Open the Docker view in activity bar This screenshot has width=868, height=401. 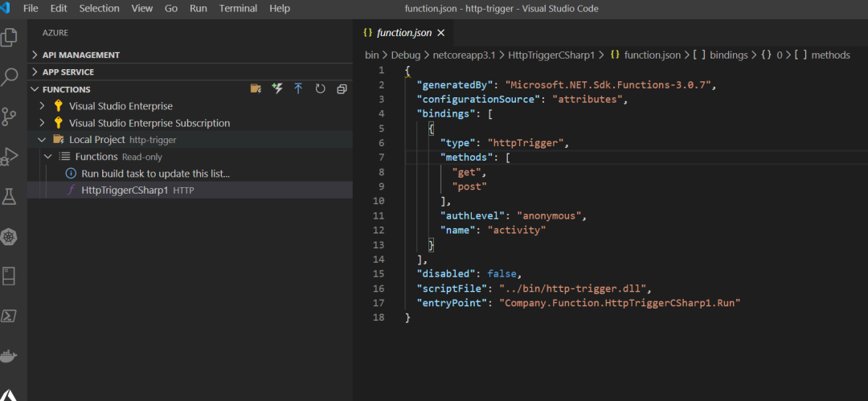(x=9, y=355)
